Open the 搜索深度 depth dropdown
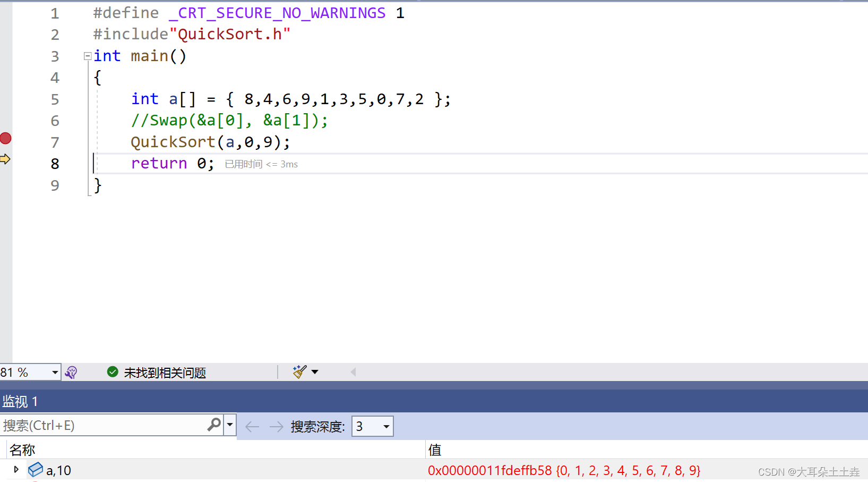 tap(373, 426)
